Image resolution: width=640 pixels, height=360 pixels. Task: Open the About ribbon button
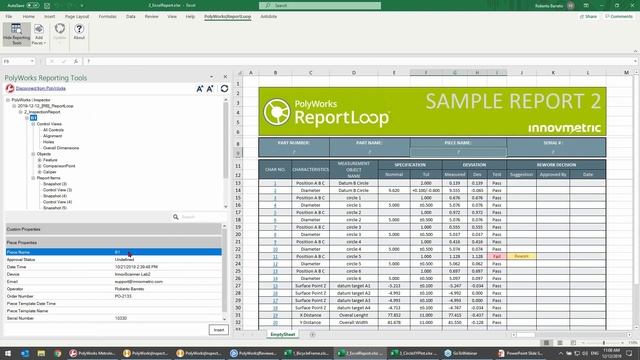[x=79, y=32]
